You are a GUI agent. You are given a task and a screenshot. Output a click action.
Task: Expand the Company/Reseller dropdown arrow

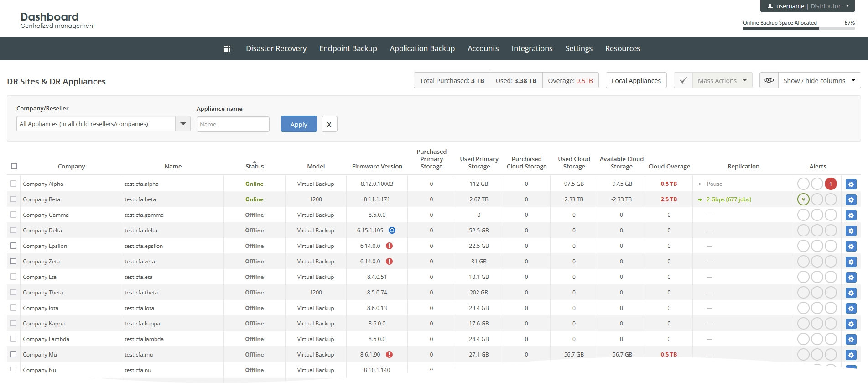183,124
